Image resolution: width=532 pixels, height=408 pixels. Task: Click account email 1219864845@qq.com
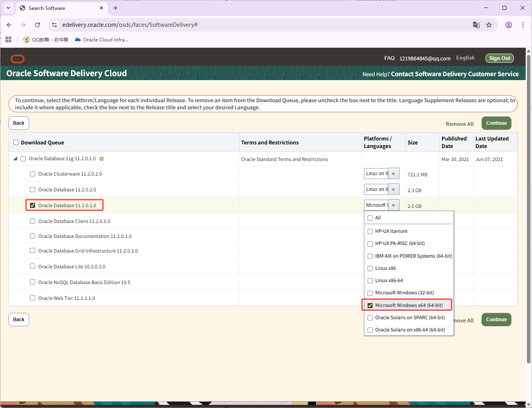425,58
